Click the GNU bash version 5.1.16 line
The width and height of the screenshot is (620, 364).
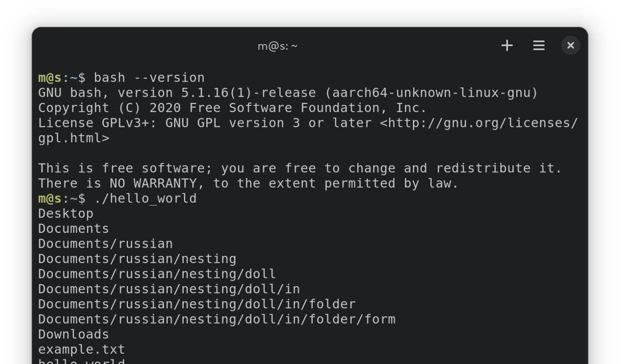coord(288,93)
